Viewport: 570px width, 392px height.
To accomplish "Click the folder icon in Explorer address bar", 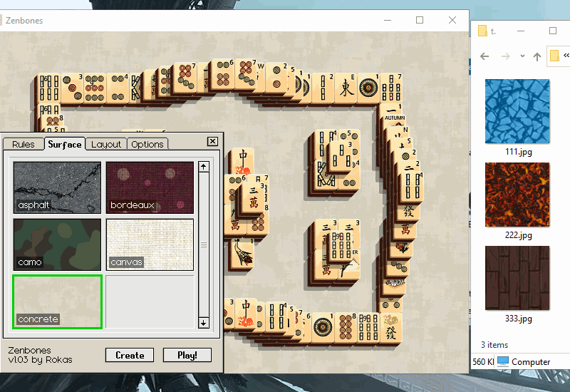I will click(x=554, y=56).
